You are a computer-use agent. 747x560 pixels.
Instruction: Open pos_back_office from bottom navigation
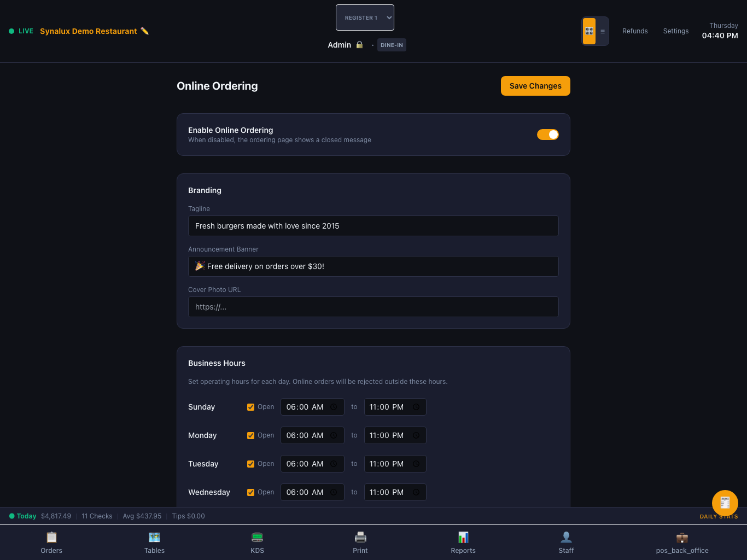point(682,542)
